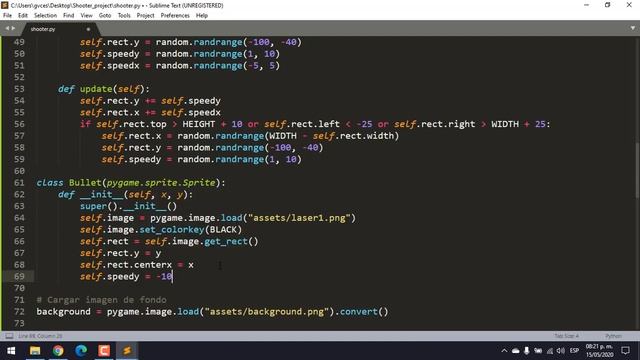
Task: Open the Find menu
Action: (69, 16)
